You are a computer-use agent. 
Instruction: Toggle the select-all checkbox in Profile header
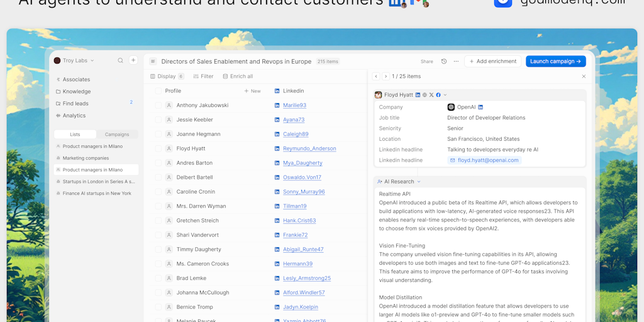[158, 91]
